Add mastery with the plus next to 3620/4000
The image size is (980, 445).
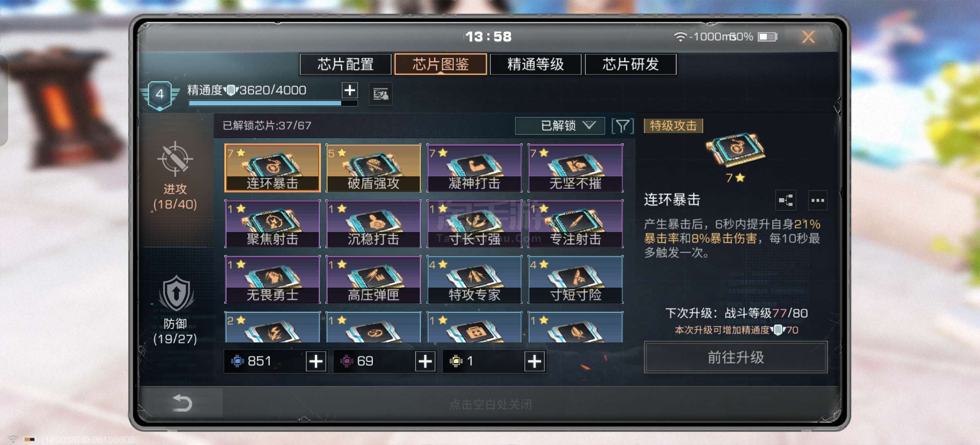pos(350,90)
